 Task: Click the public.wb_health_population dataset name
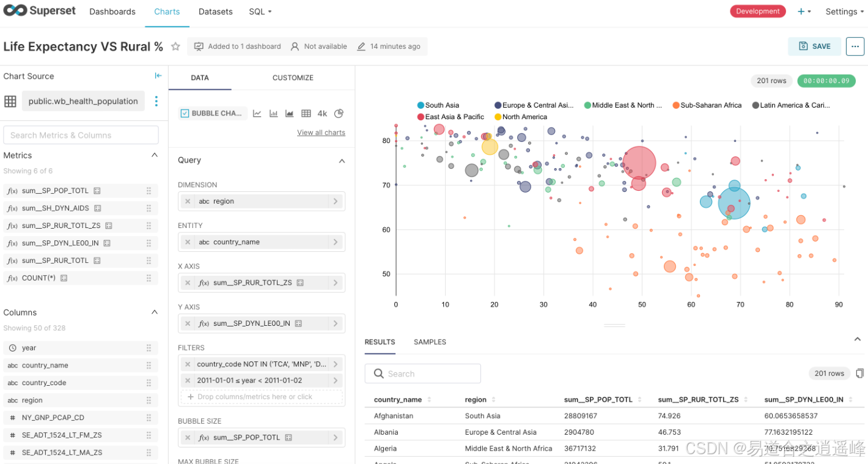point(83,101)
